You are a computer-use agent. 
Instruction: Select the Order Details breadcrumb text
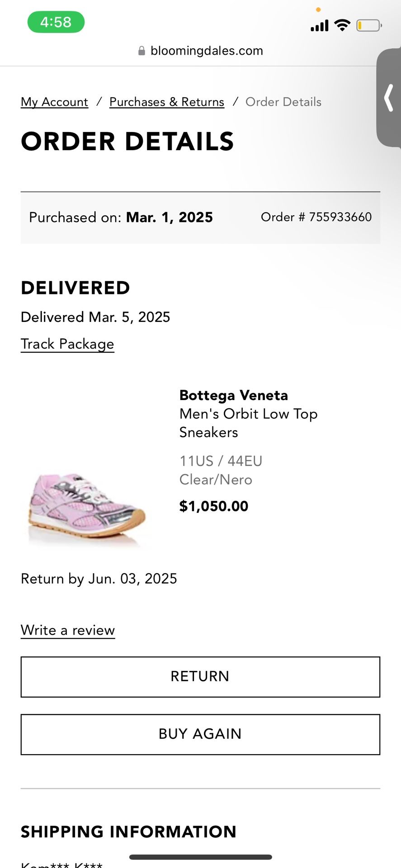pos(283,102)
